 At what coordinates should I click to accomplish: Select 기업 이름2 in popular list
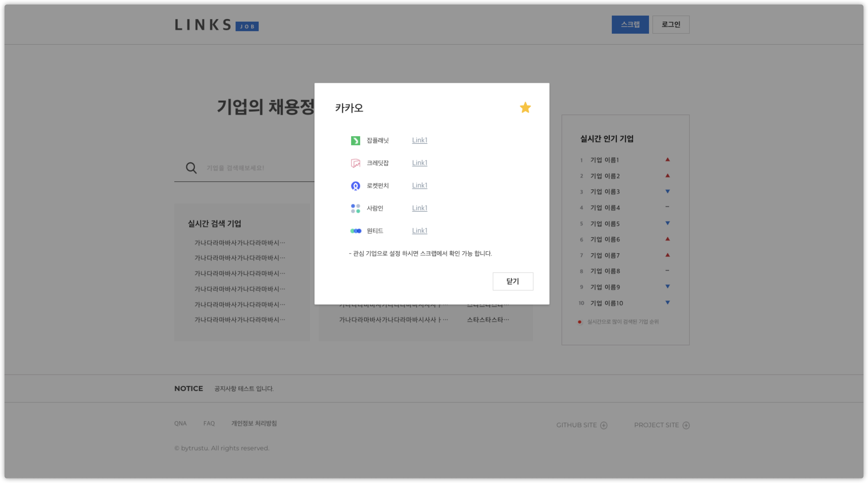click(x=605, y=176)
